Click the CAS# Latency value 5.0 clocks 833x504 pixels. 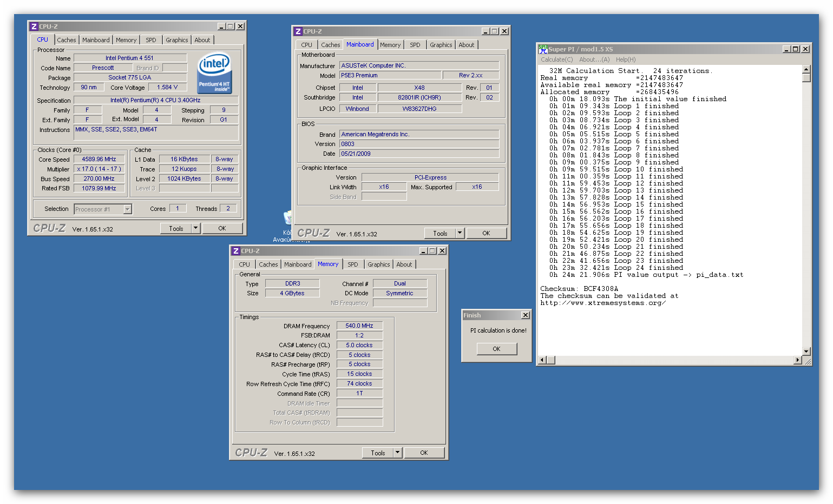click(359, 345)
